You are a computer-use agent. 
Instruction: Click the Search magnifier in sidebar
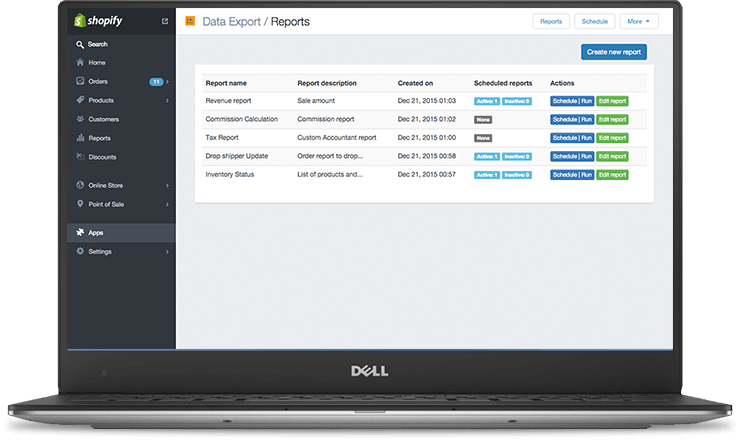click(80, 44)
